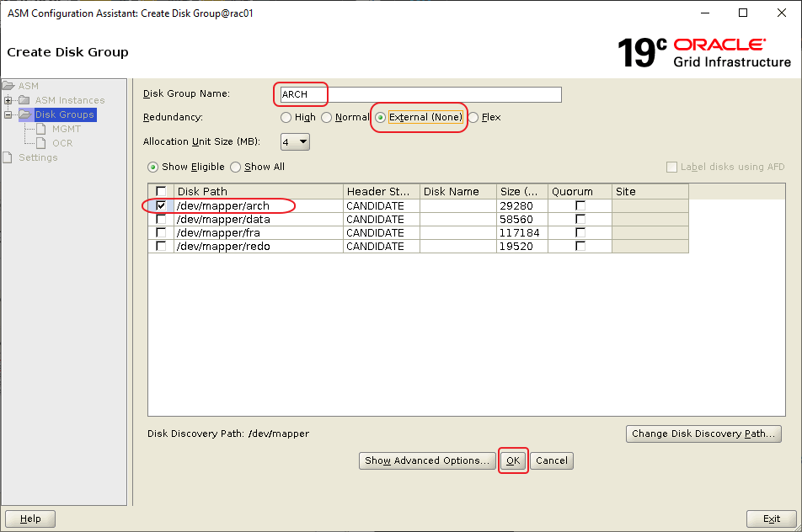Check the /dev/mapper/data disk checkbox
Screen dimensions: 802x532
[x=161, y=220]
